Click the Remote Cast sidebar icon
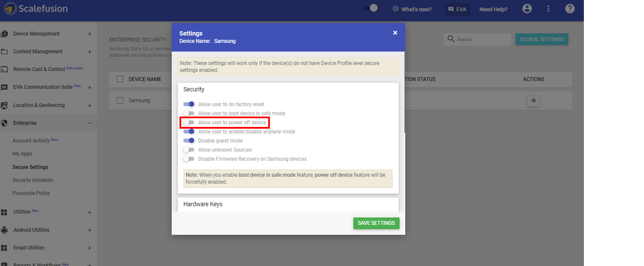The height and width of the screenshot is (266, 644). click(x=4, y=69)
